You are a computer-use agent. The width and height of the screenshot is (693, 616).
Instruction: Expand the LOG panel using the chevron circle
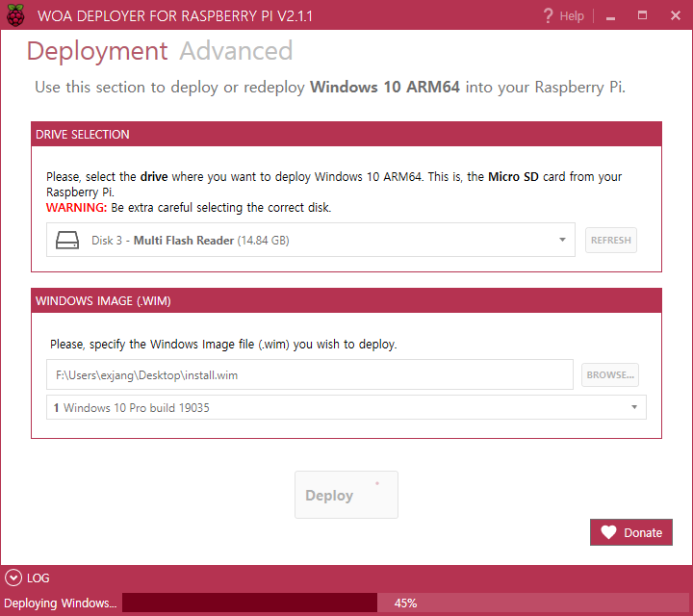coord(13,577)
